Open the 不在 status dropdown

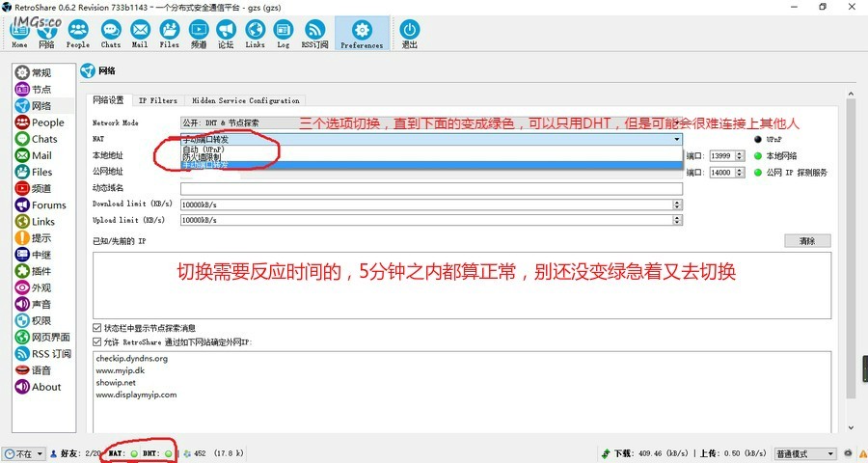(23, 453)
